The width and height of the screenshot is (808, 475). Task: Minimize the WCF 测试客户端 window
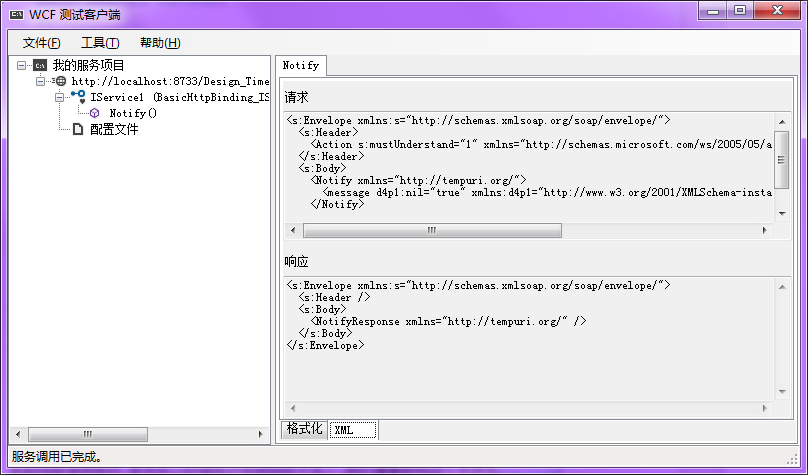click(x=713, y=11)
